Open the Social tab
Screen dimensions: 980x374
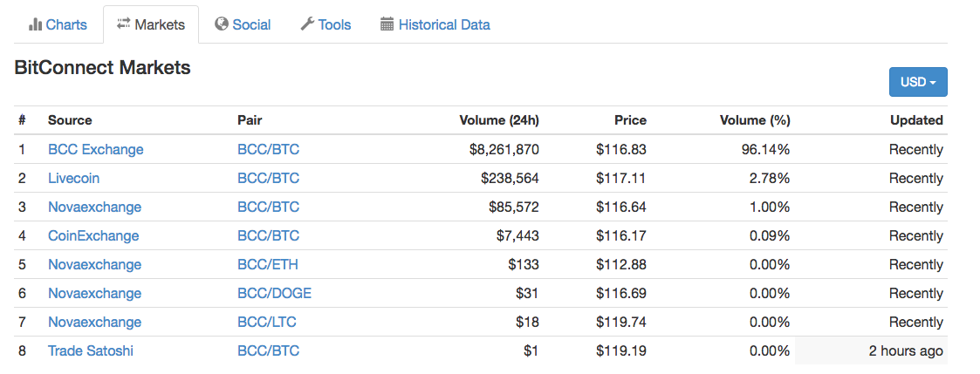coord(243,25)
